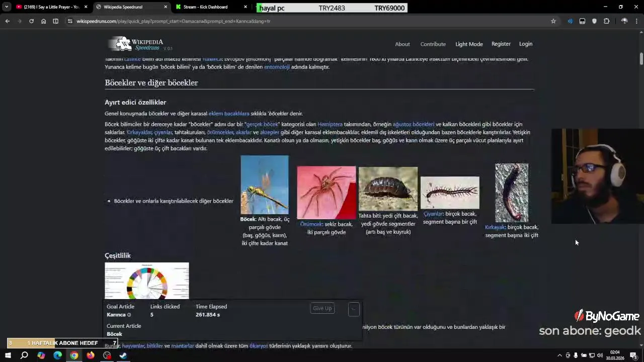Open Windows taskbar search
Image resolution: width=644 pixels, height=362 pixels.
pos(24,355)
